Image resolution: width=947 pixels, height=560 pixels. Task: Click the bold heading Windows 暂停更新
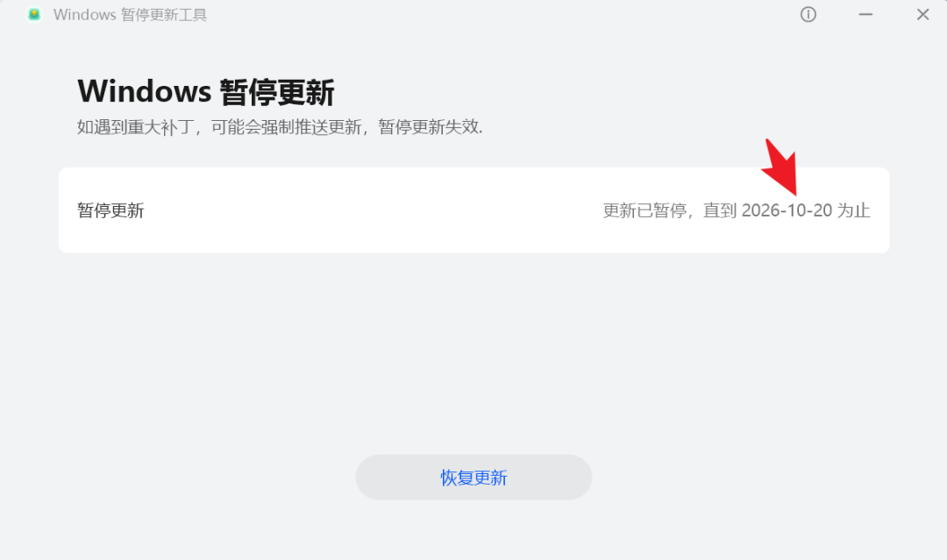tap(206, 92)
